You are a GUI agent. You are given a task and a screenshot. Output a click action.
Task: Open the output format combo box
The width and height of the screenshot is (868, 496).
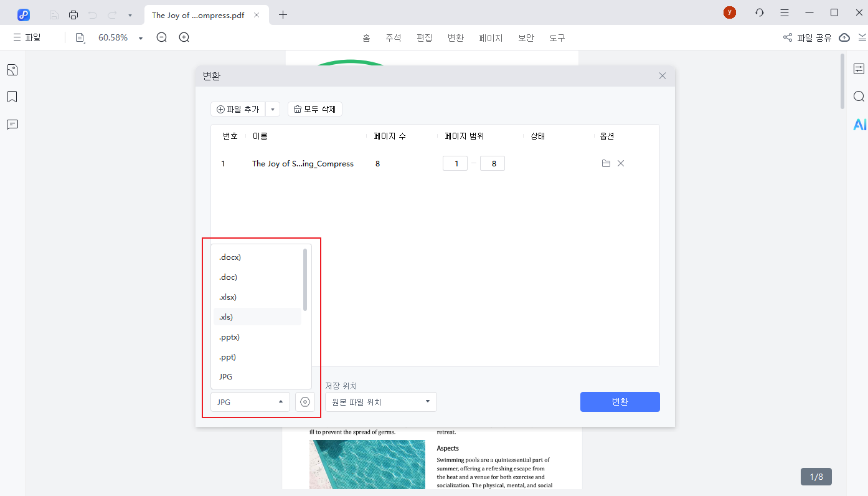click(249, 402)
